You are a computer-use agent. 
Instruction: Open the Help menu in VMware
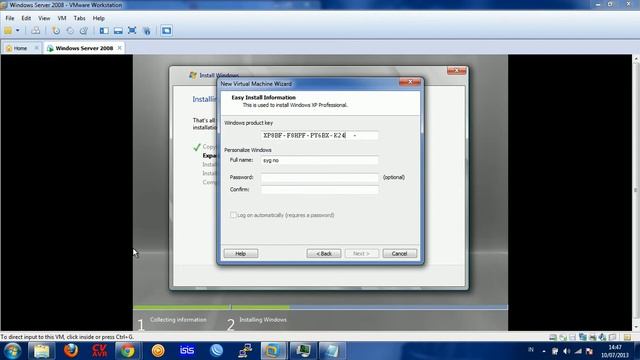click(98, 18)
